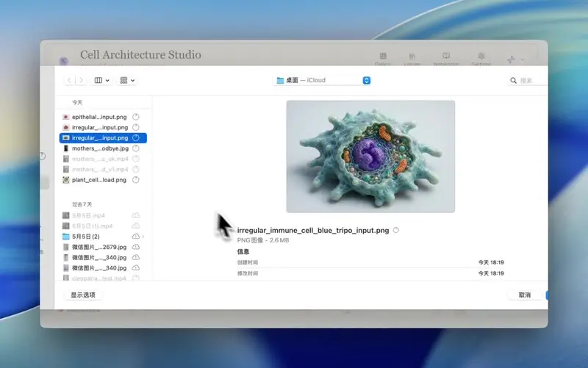The image size is (588, 368).
Task: Click the immune cell preview image
Action: click(370, 156)
